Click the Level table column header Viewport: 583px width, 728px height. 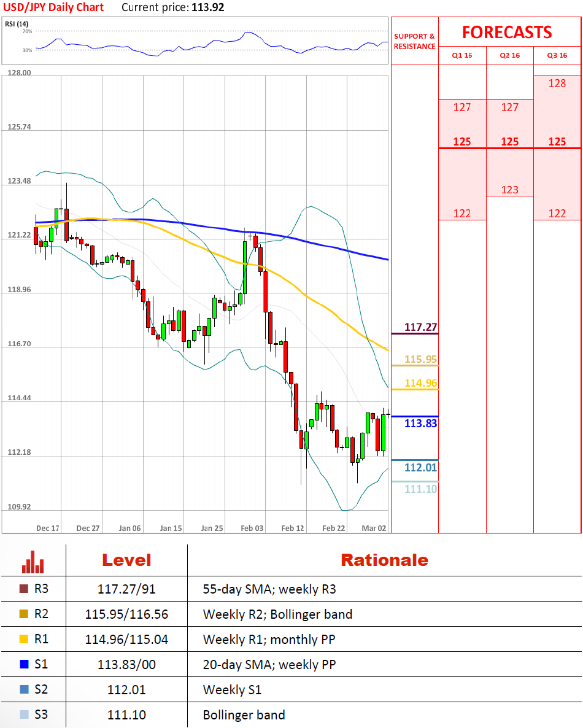(126, 560)
